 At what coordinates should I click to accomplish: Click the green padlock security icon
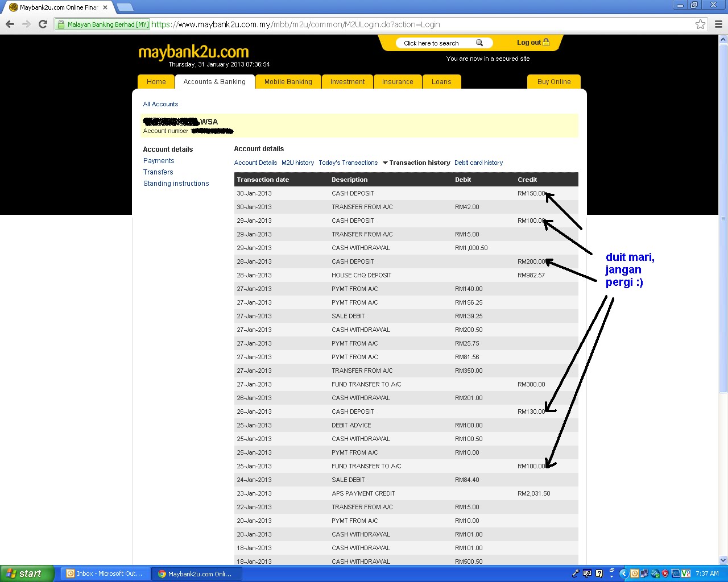click(x=61, y=24)
